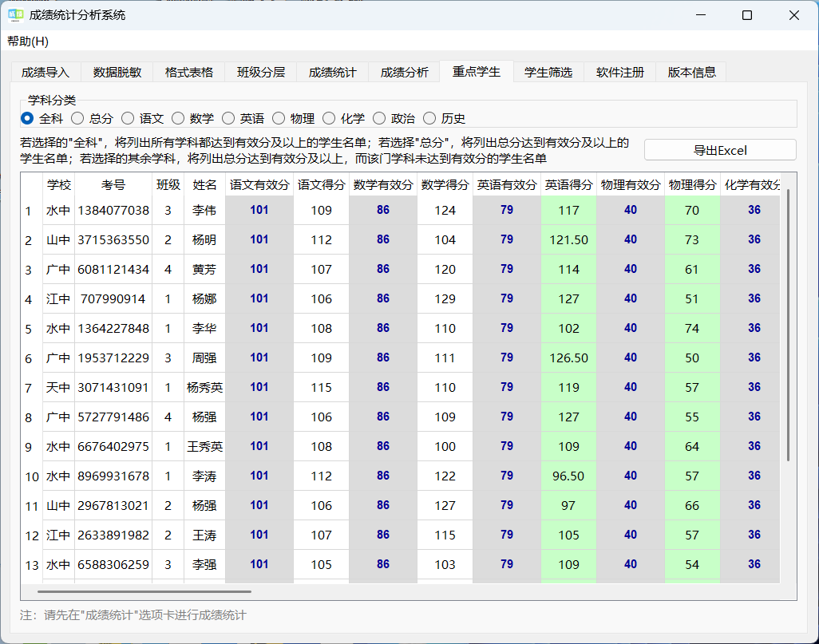The image size is (819, 644).
Task: Click the horizontal scrollbar below the table
Action: 144,590
